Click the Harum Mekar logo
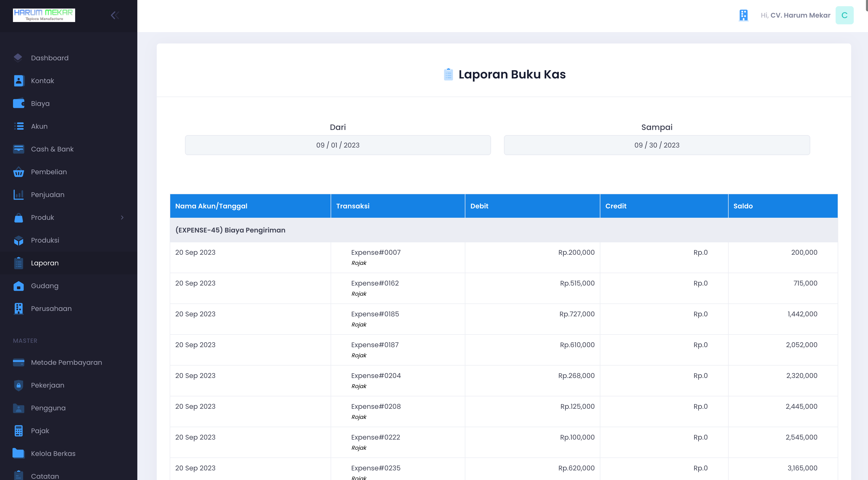Image resolution: width=868 pixels, height=480 pixels. (44, 15)
